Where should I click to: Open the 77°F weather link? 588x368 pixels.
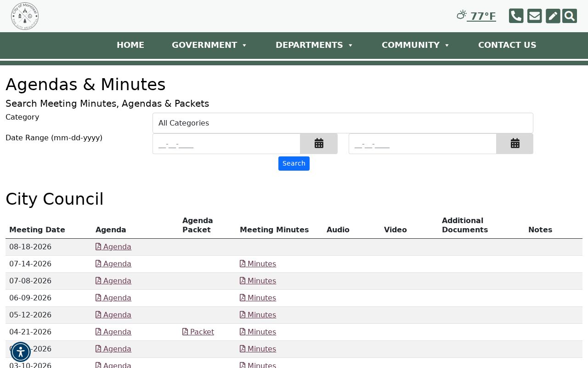click(x=476, y=16)
